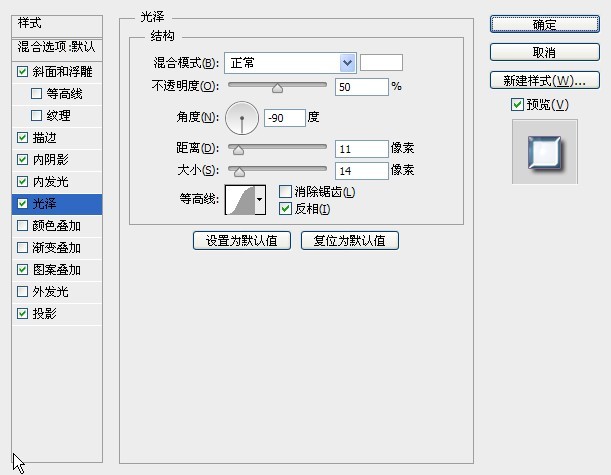Uncheck the 反相 checkbox

pyautogui.click(x=285, y=208)
